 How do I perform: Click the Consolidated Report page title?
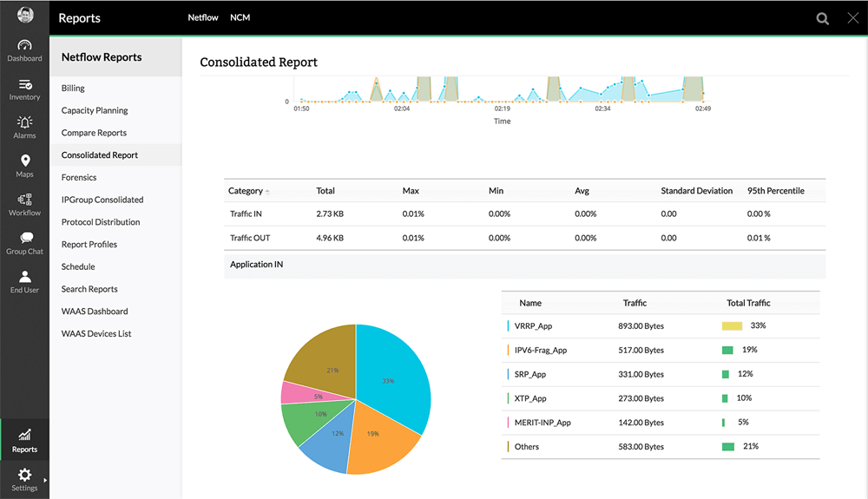tap(259, 62)
